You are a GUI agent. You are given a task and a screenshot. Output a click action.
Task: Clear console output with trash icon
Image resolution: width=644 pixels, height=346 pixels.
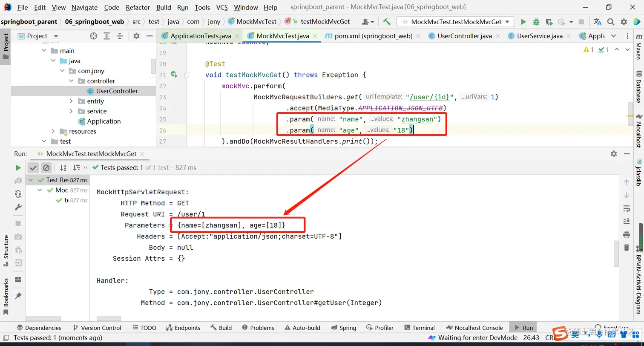tap(627, 248)
